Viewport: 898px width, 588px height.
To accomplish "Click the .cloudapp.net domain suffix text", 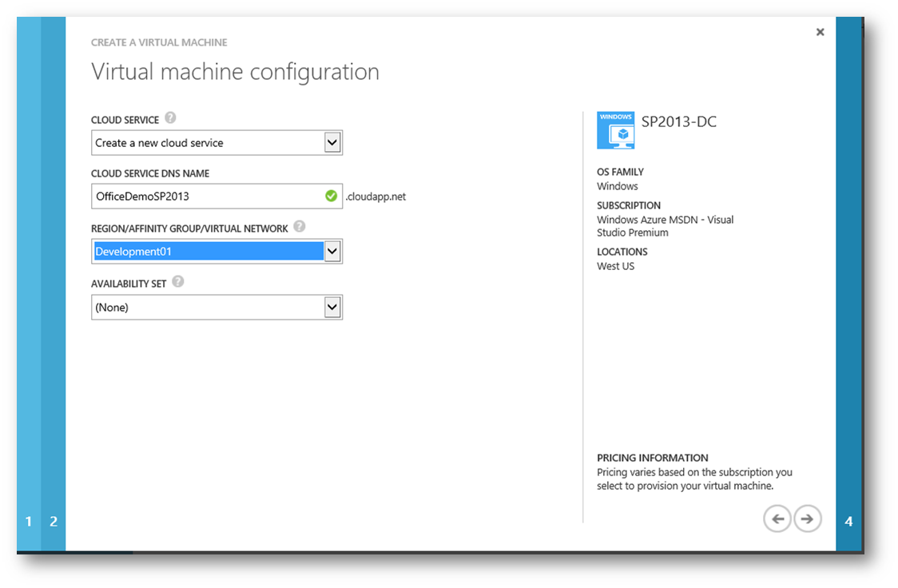I will [x=375, y=197].
